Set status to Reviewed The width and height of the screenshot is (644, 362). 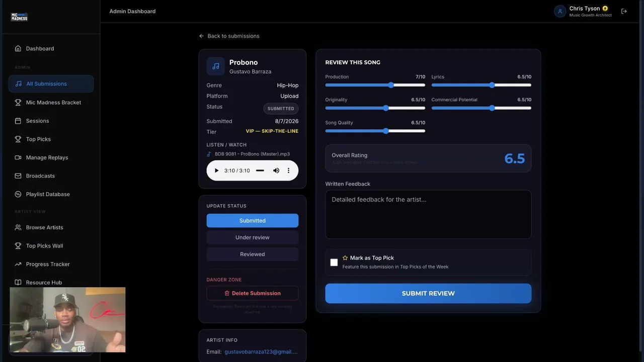point(253,254)
